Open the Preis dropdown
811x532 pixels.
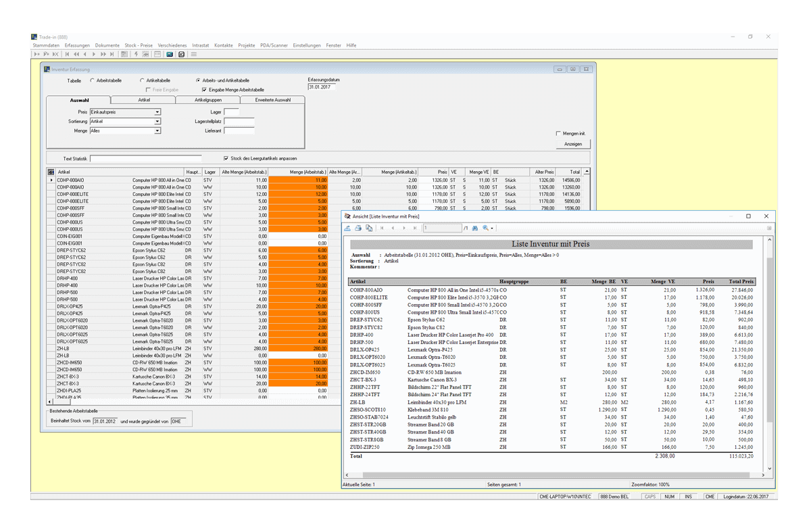tap(157, 112)
